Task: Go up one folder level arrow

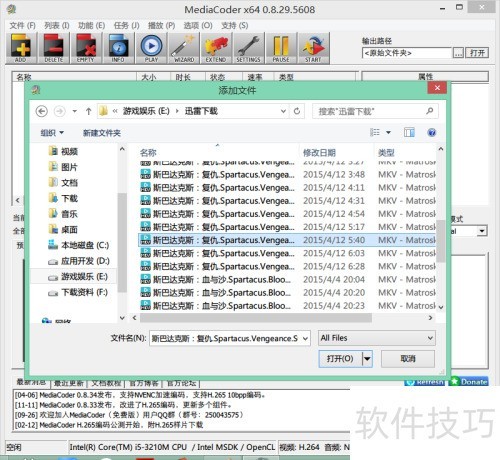Action: click(88, 111)
